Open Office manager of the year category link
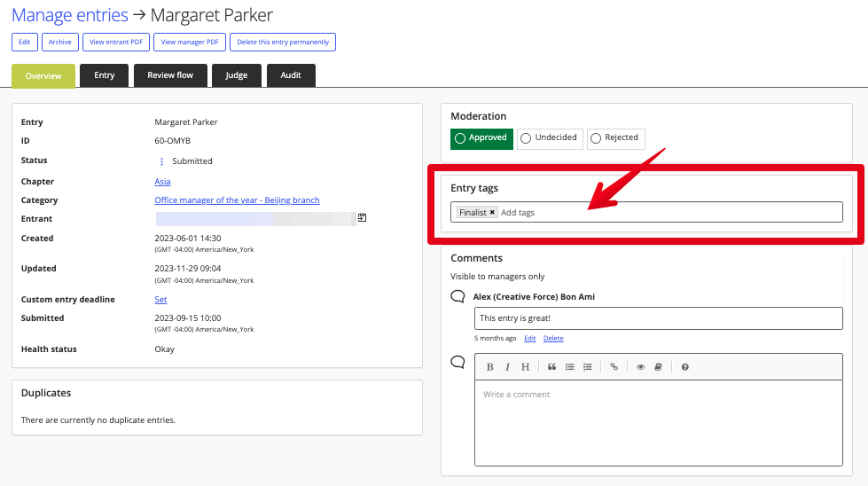This screenshot has width=868, height=486. [x=237, y=200]
